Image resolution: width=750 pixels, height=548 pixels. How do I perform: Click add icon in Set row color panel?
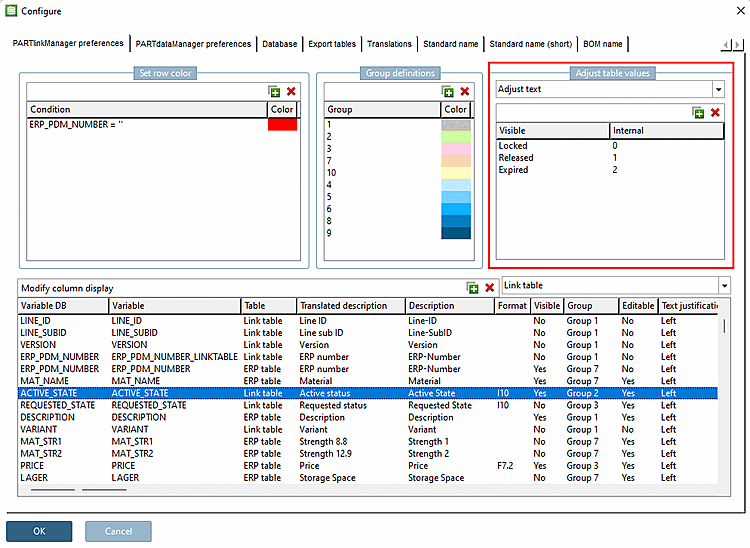pos(274,91)
